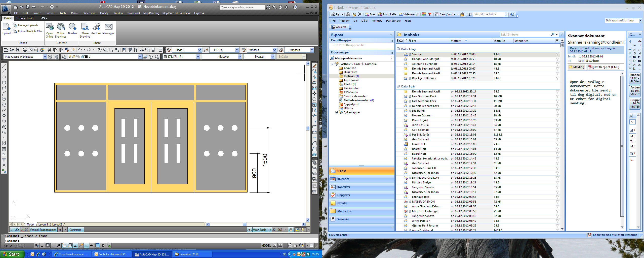Screen dimensions: 644x258
Task: Toggle Ortho Mode in the AutoCAD status bar
Action: tap(53, 245)
